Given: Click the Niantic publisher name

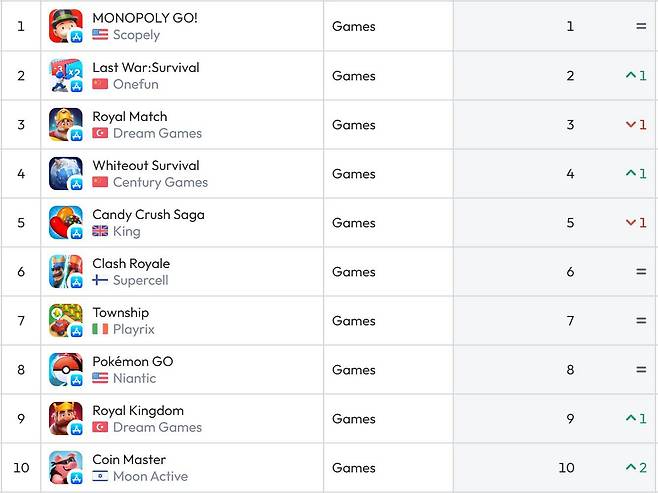Looking at the screenshot, I should pyautogui.click(x=134, y=378).
